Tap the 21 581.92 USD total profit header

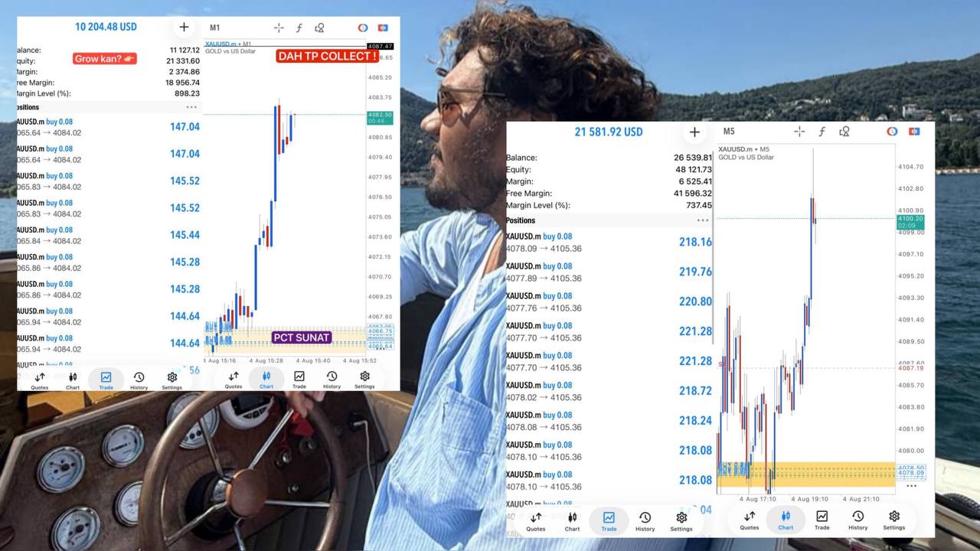[x=609, y=132]
